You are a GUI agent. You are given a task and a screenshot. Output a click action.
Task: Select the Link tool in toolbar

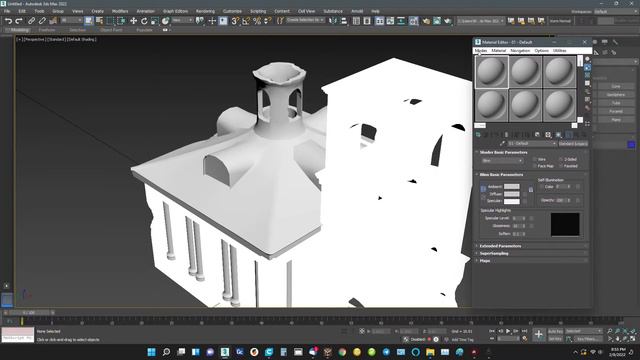tap(31, 21)
